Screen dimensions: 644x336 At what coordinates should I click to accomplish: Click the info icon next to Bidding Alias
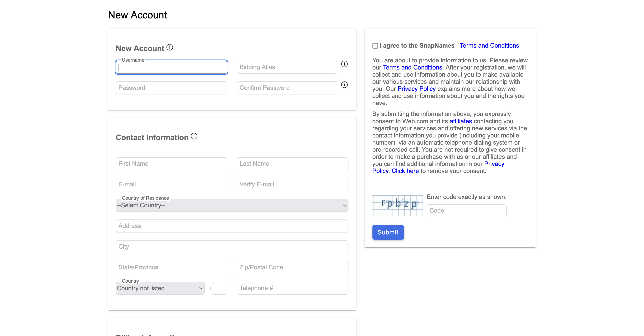(x=344, y=64)
